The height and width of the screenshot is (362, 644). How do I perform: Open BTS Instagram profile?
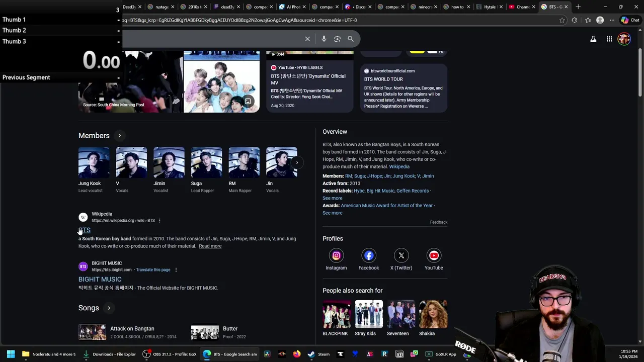(336, 255)
